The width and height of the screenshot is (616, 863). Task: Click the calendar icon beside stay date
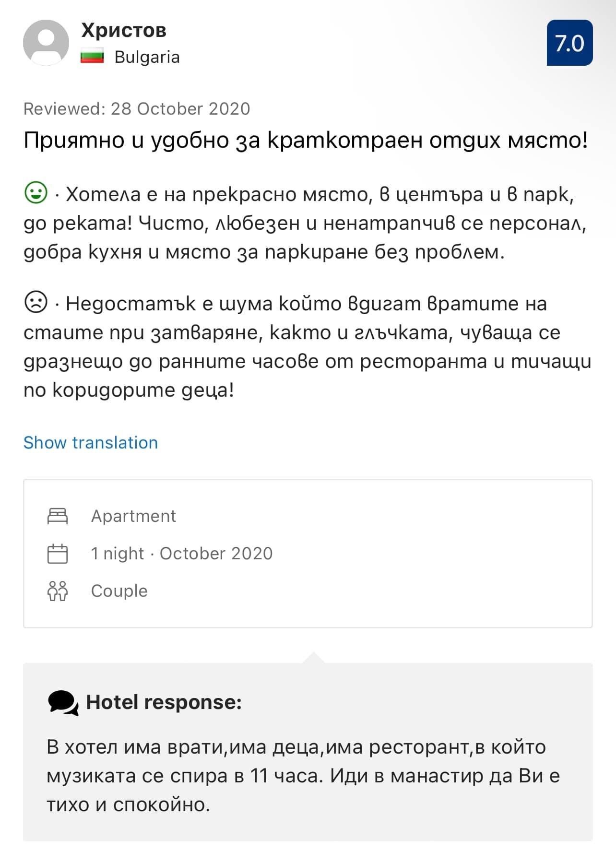click(58, 554)
